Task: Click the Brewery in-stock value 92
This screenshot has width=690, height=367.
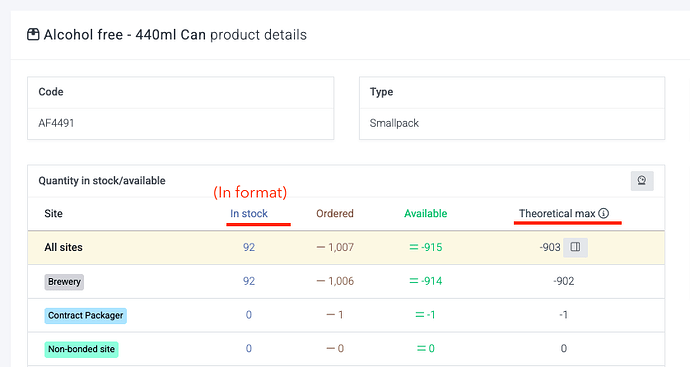Action: tap(249, 281)
